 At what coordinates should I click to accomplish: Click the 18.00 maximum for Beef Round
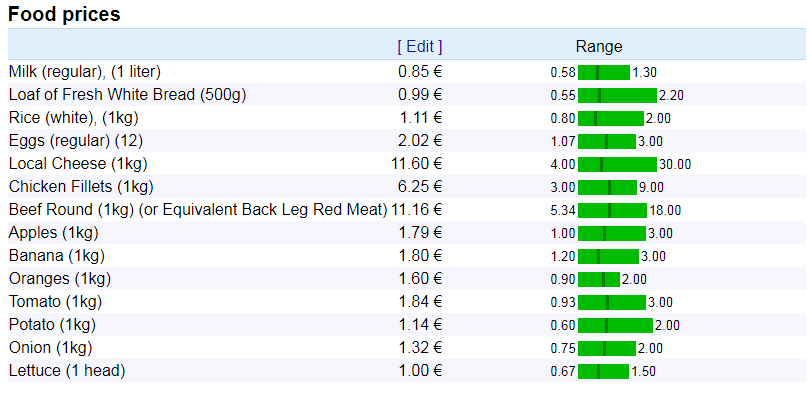(x=665, y=211)
